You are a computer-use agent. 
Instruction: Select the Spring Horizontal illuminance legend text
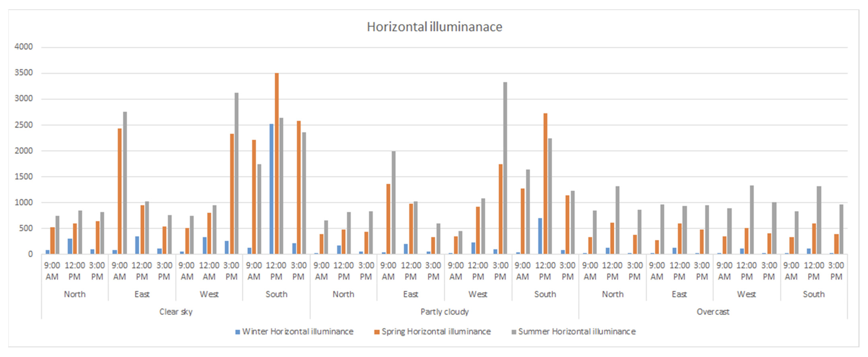(436, 332)
